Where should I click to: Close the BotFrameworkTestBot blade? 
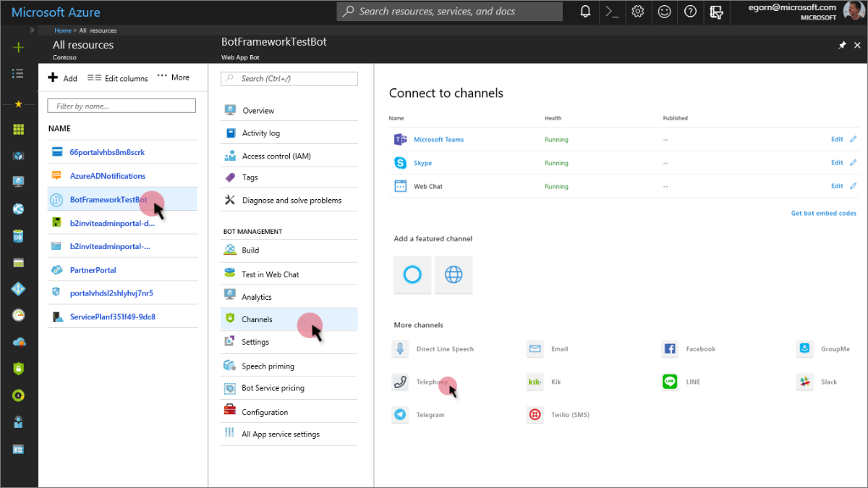click(x=858, y=45)
